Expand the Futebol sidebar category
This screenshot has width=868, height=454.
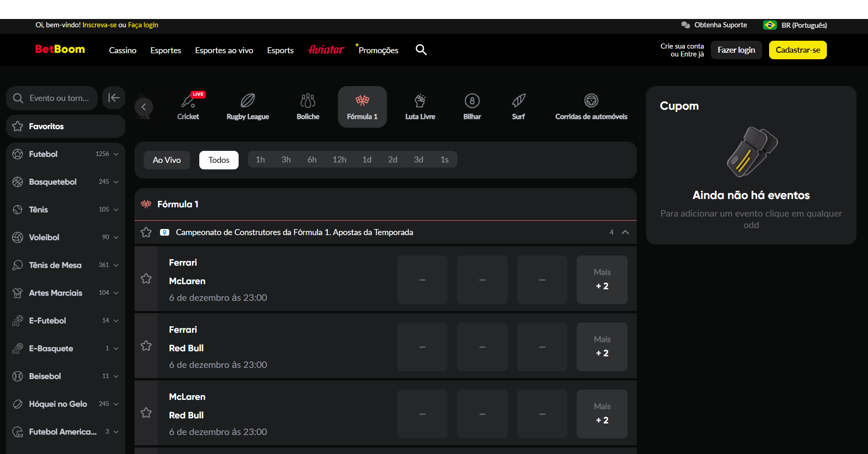116,154
